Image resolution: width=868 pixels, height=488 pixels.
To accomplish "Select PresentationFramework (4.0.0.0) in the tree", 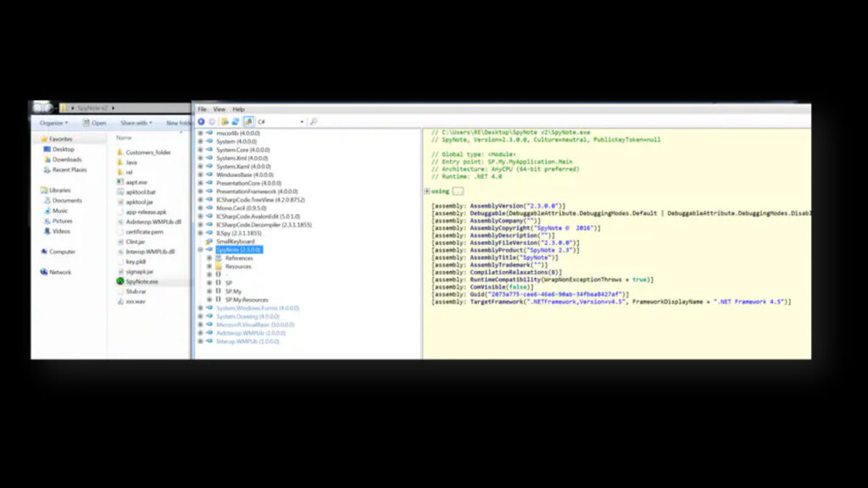I will click(257, 191).
